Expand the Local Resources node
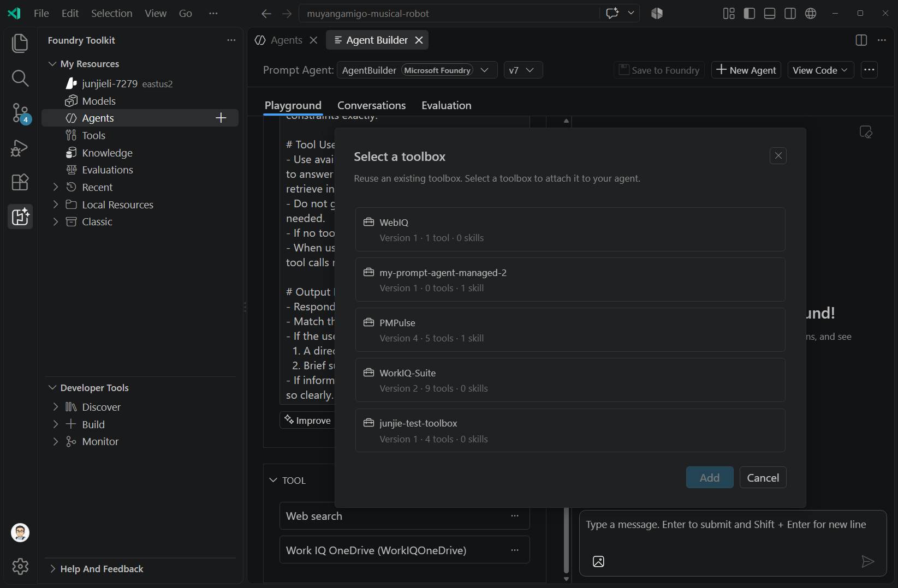The height and width of the screenshot is (588, 898). coord(55,205)
